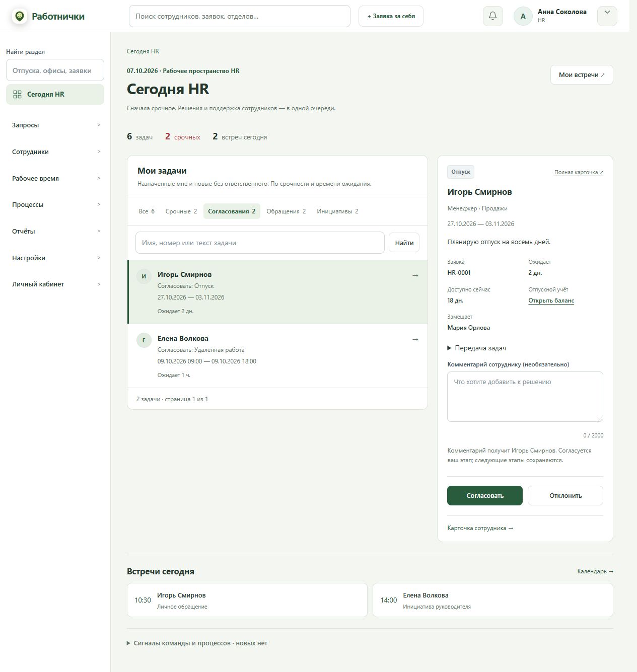Expand the Сотрудники sidebar section

(55, 152)
